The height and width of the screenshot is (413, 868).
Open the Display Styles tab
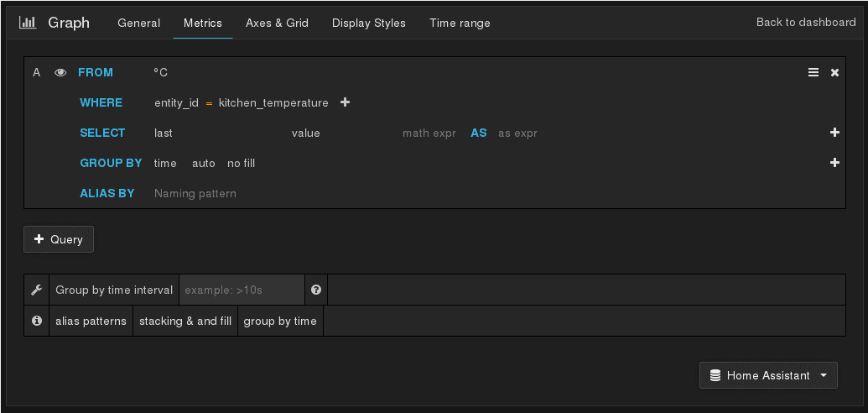[368, 23]
